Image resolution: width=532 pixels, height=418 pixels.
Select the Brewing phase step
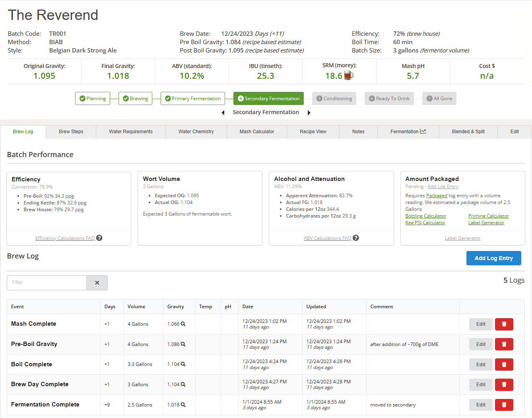(x=135, y=99)
